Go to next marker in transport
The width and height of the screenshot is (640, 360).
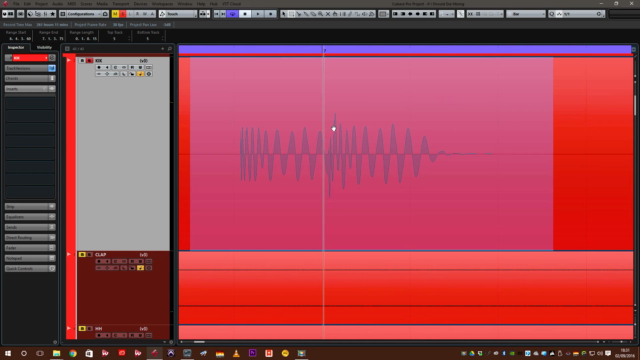223,14
